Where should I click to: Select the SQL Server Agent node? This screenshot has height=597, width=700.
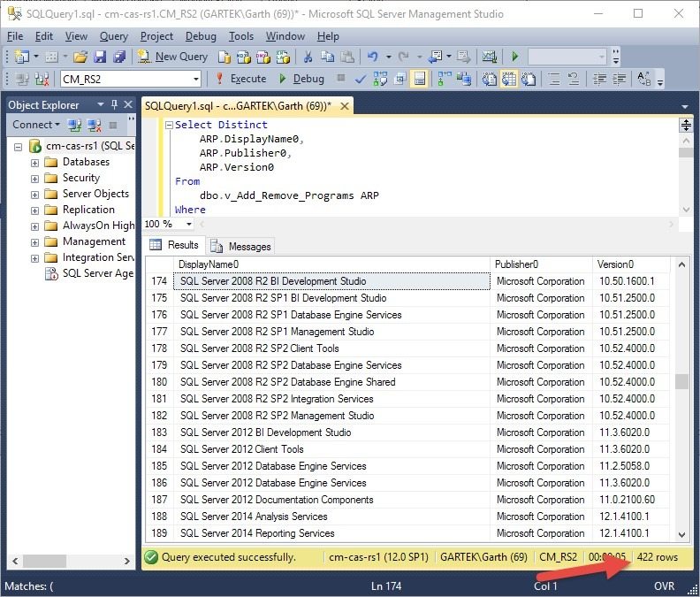pyautogui.click(x=89, y=273)
